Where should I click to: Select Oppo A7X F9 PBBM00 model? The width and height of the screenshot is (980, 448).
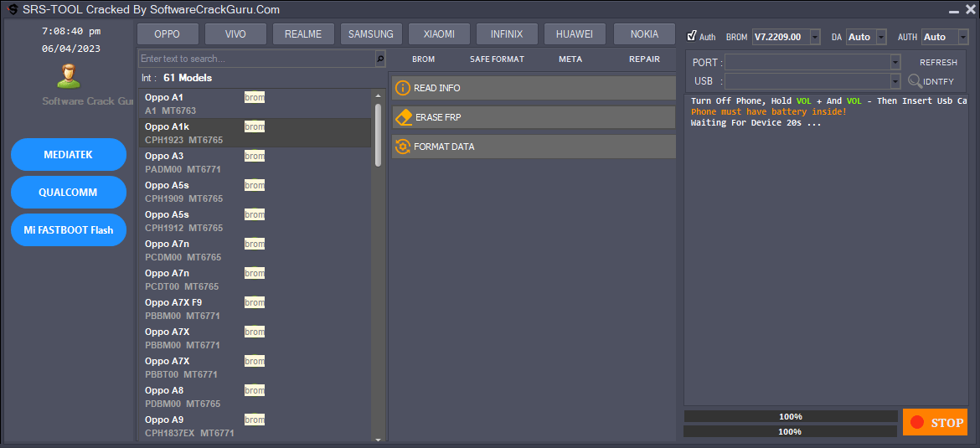coord(255,309)
